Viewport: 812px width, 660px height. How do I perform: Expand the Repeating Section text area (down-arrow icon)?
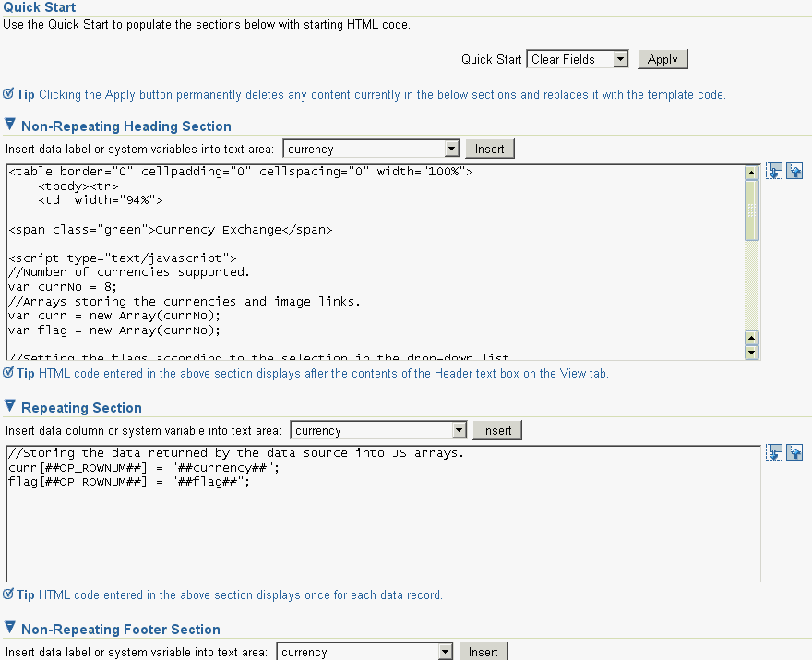pos(774,453)
